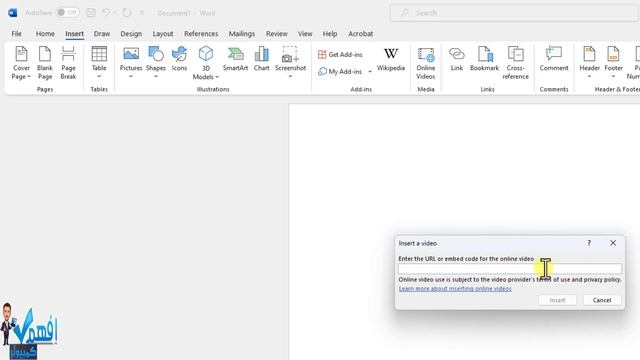Open the Table insert menu
The height and width of the screenshot is (360, 640).
click(x=99, y=63)
